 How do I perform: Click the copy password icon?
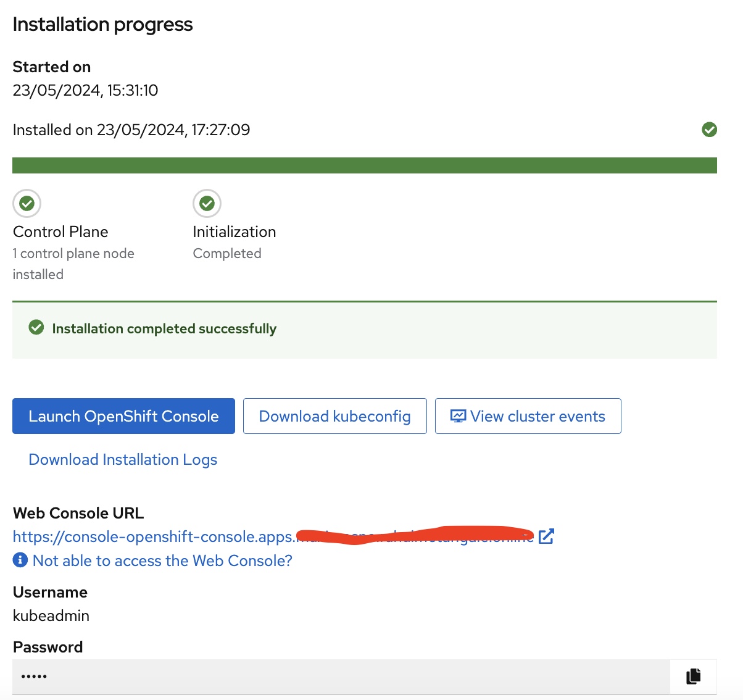[x=693, y=677]
